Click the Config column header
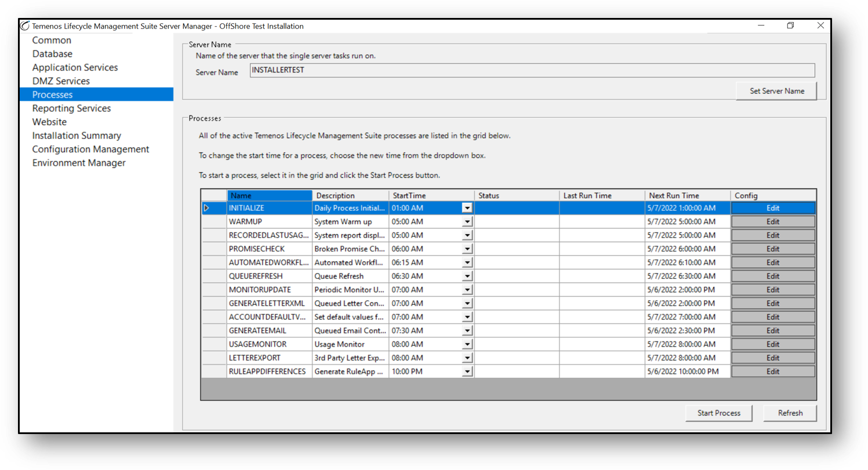Viewport: 868px width, 470px height. pos(773,195)
